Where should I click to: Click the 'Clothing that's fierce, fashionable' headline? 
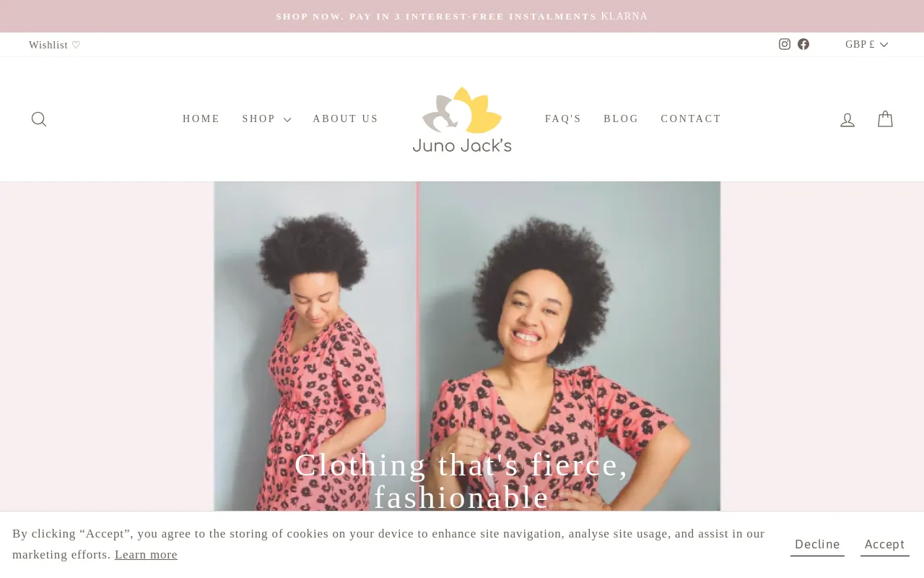(x=462, y=480)
